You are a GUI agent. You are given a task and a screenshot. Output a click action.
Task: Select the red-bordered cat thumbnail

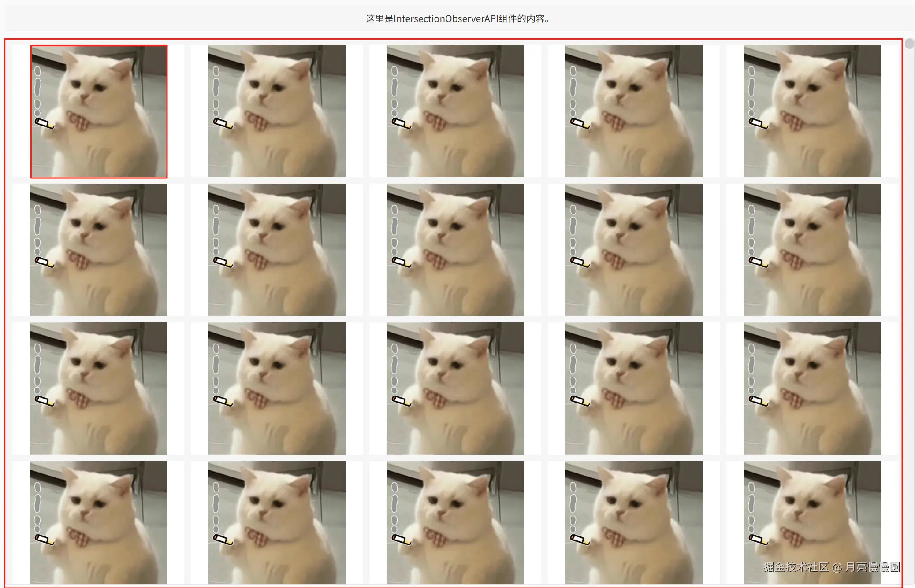[99, 111]
